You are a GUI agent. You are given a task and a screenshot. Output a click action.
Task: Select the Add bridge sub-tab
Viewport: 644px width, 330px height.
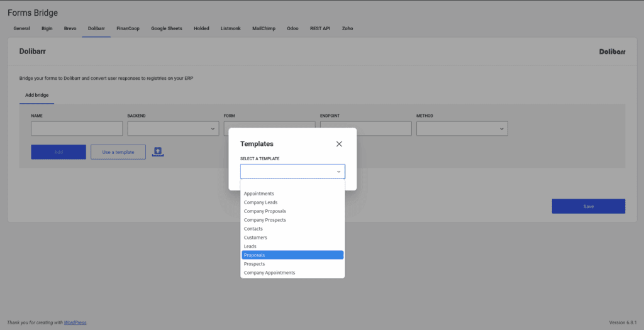point(36,95)
